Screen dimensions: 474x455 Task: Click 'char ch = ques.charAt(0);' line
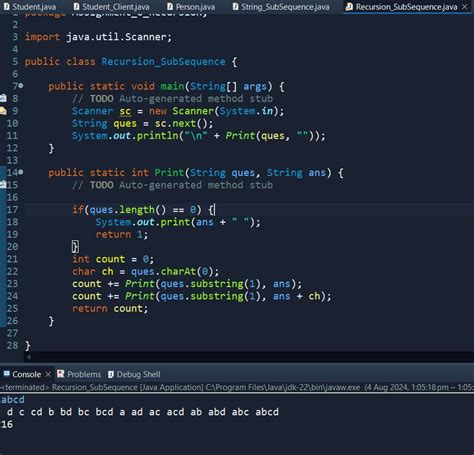point(146,272)
